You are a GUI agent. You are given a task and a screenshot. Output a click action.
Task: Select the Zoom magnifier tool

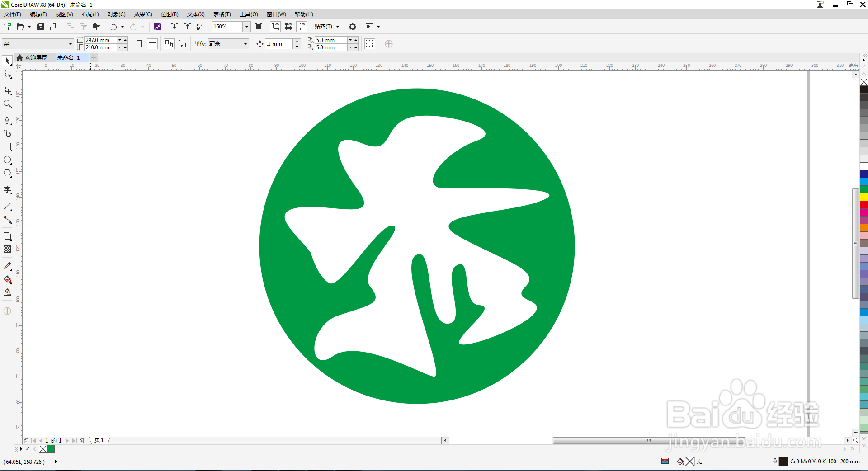click(7, 104)
